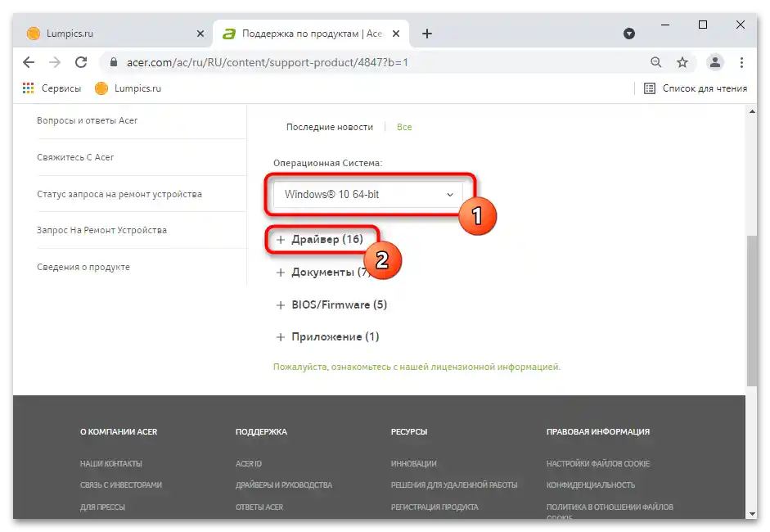Open the user profile icon
Screen dimensions: 770x532
(x=715, y=62)
